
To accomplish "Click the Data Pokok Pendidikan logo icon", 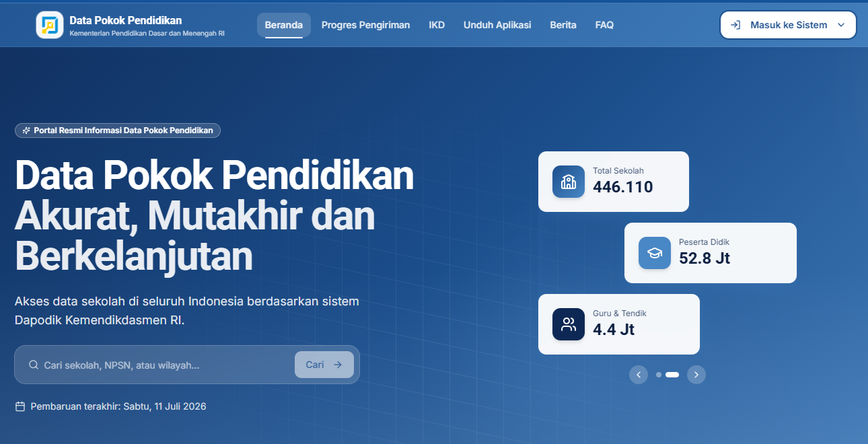I will [x=50, y=25].
